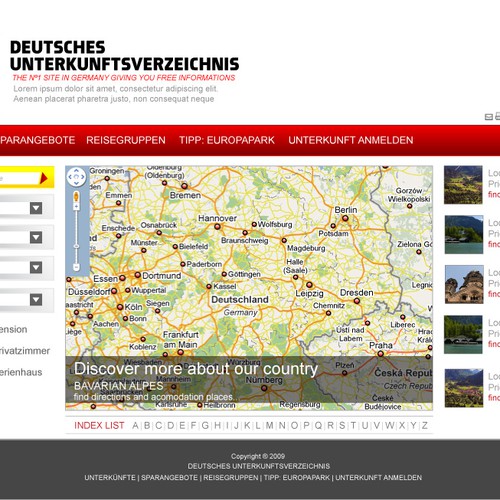Open the second dropdown arrow in the left sidebar

coord(36,237)
